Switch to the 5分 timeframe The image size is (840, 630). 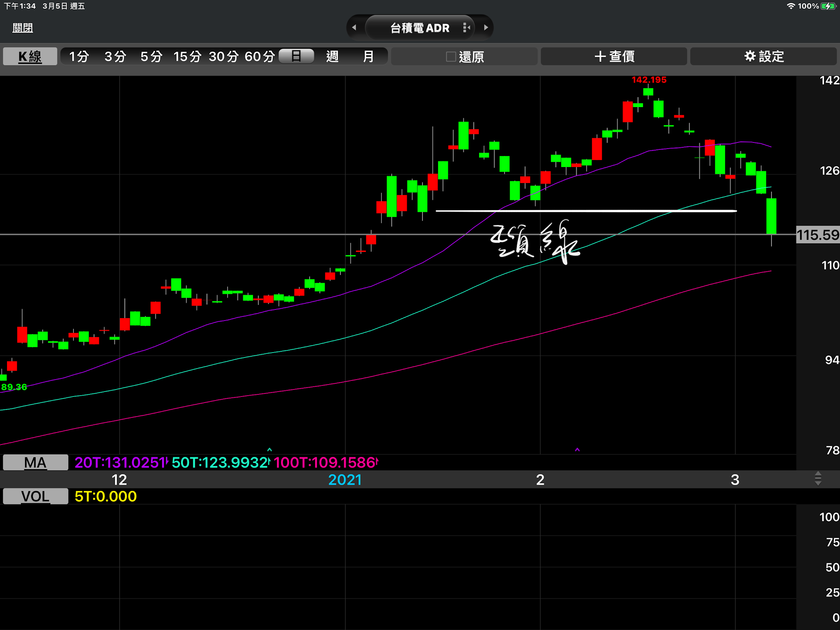tap(151, 56)
